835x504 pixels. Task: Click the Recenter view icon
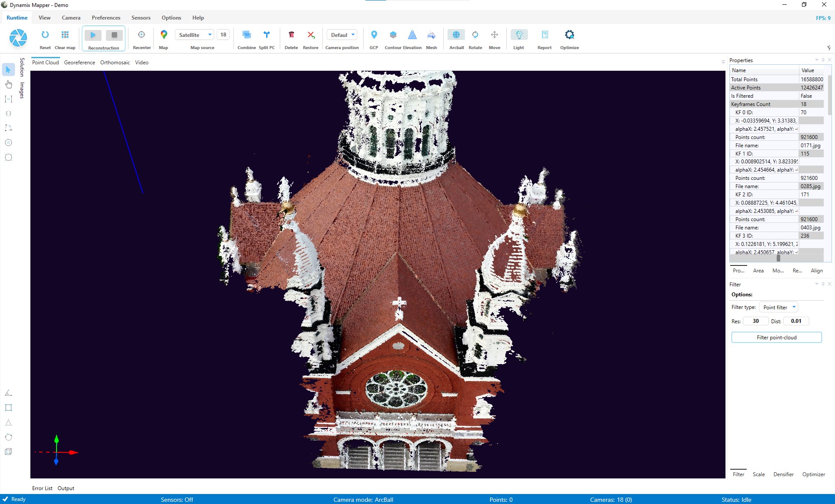[x=141, y=35]
